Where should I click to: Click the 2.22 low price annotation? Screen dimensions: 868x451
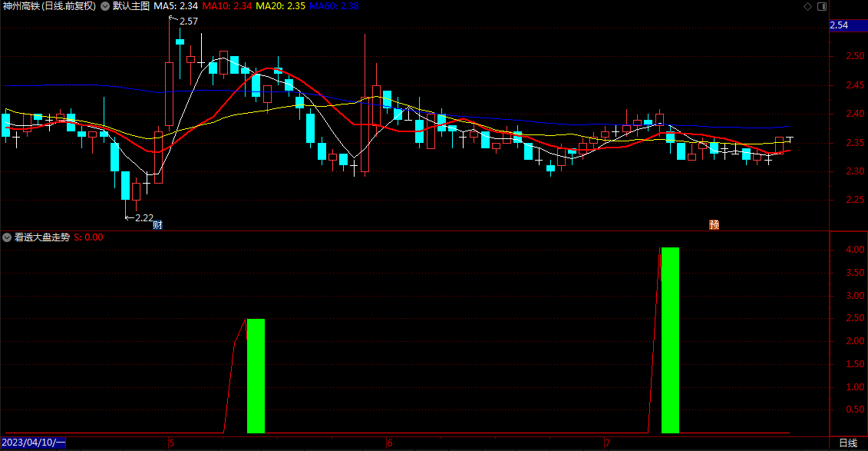tap(144, 217)
